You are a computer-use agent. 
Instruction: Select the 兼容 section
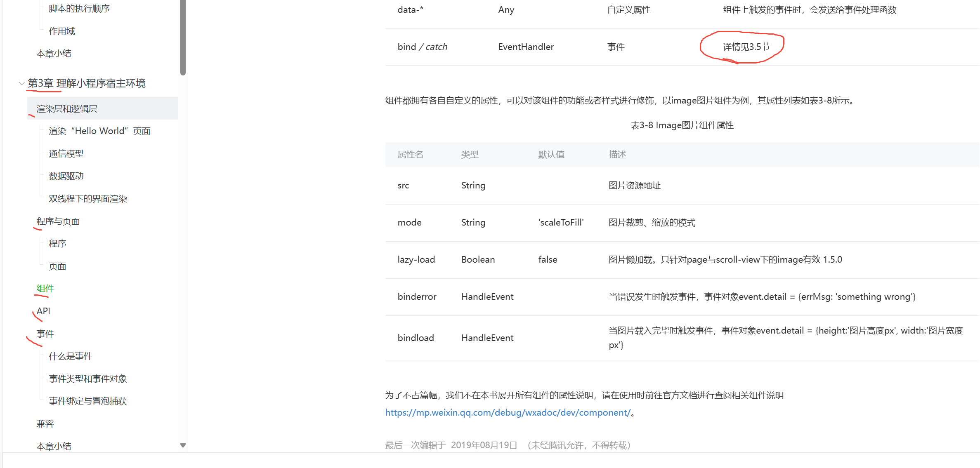click(x=45, y=424)
